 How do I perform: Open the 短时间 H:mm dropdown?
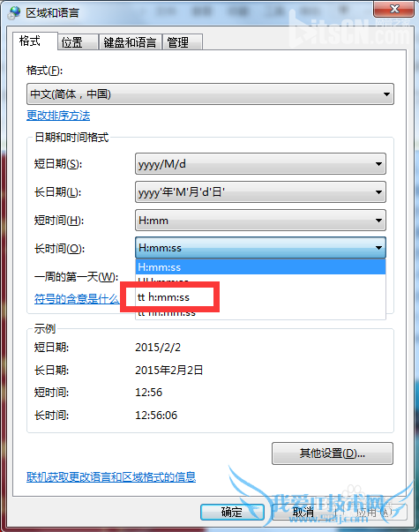(x=260, y=221)
